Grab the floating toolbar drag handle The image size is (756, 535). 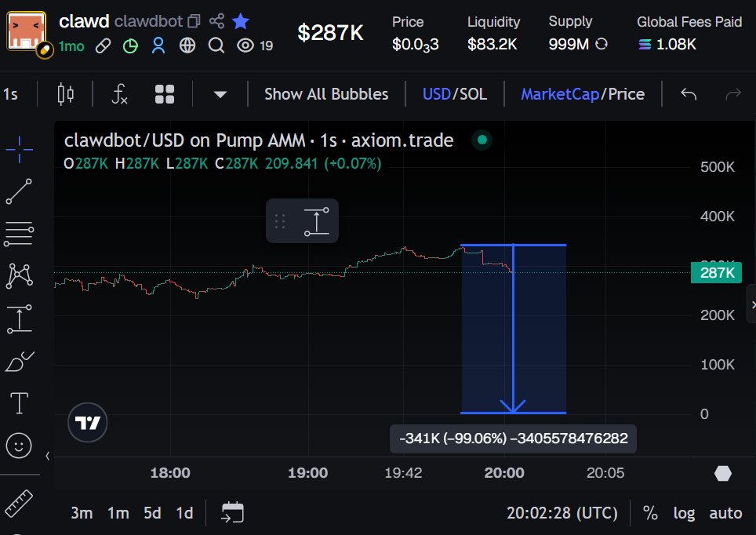(x=280, y=221)
